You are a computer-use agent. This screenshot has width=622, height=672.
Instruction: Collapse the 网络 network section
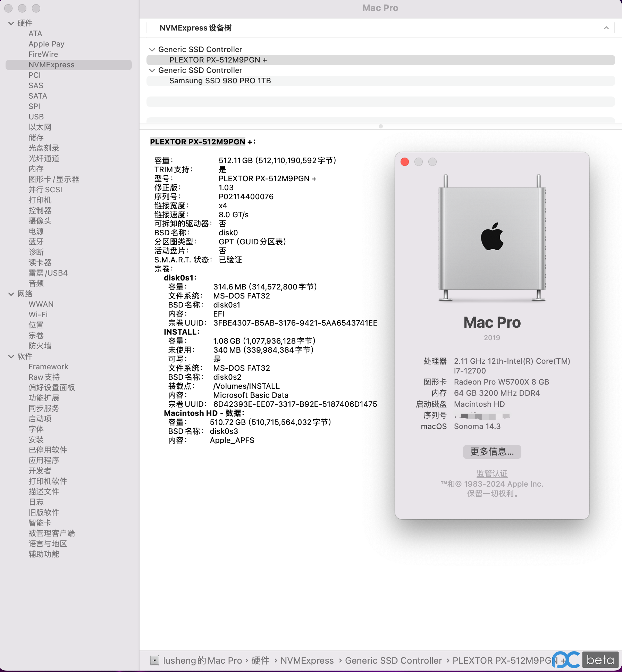[11, 294]
